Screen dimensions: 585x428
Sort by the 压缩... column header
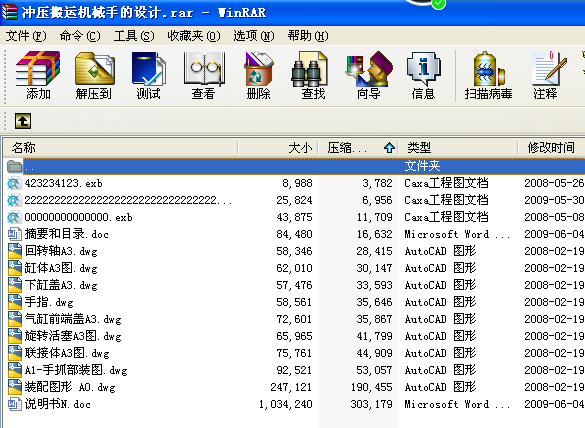pos(358,148)
